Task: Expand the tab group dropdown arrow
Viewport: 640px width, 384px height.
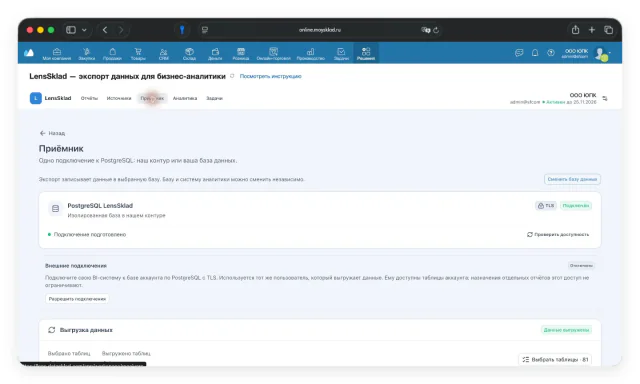Action: 84,30
